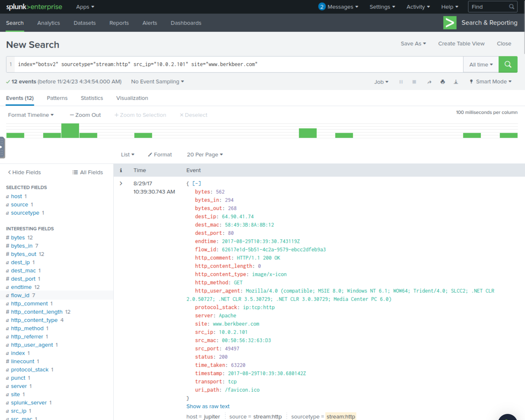
Task: Click the host value jupiter
Action: tap(211, 417)
